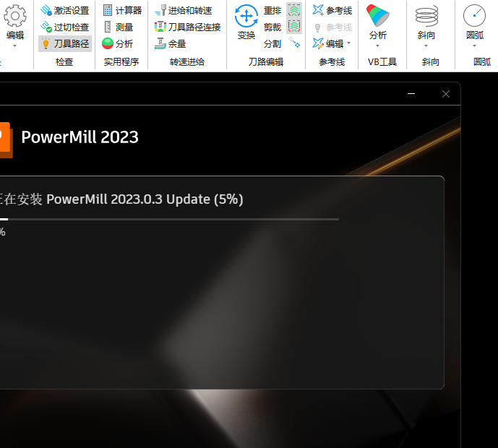Click the 分析 green sphere icon
This screenshot has width=498, height=448.
click(x=108, y=43)
